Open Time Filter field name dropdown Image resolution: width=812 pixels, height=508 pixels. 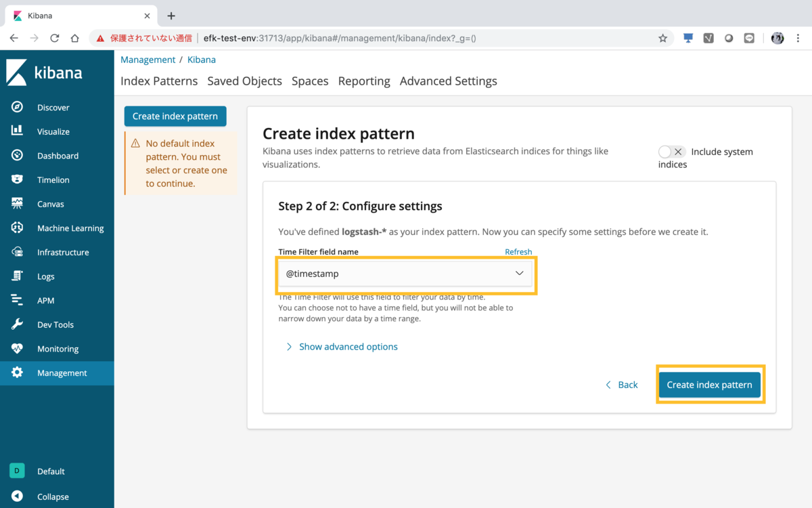coord(406,274)
